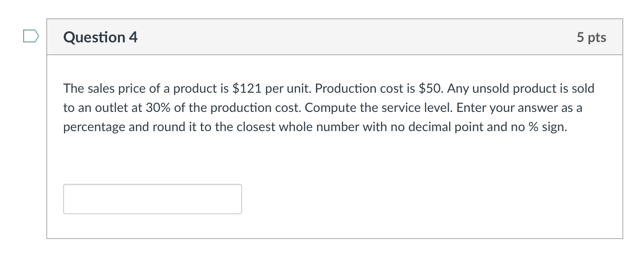Viewport: 644px width, 255px height.
Task: Click the 5 pts label
Action: (x=591, y=37)
